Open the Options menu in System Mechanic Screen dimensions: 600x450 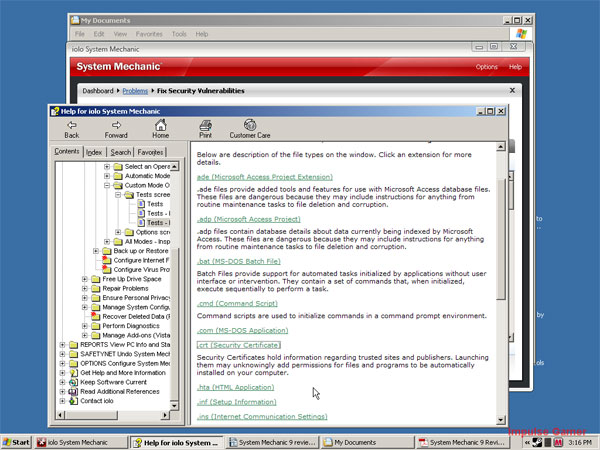coord(486,67)
